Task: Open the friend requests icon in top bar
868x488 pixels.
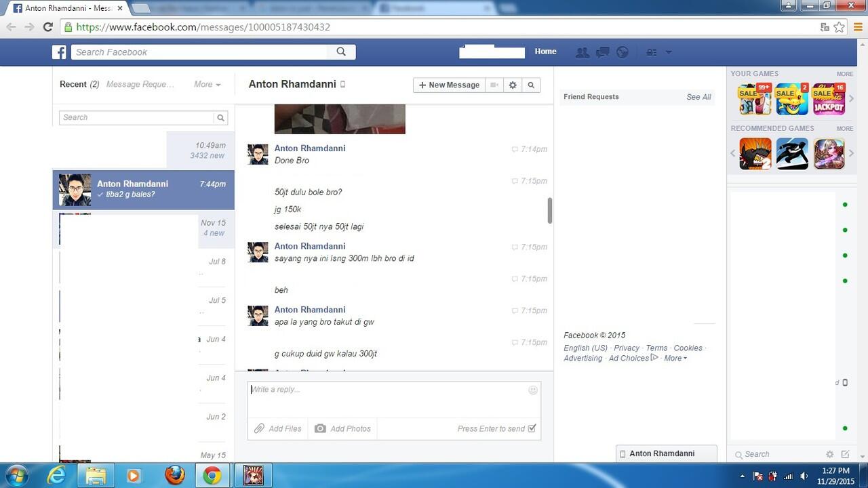Action: [x=582, y=52]
